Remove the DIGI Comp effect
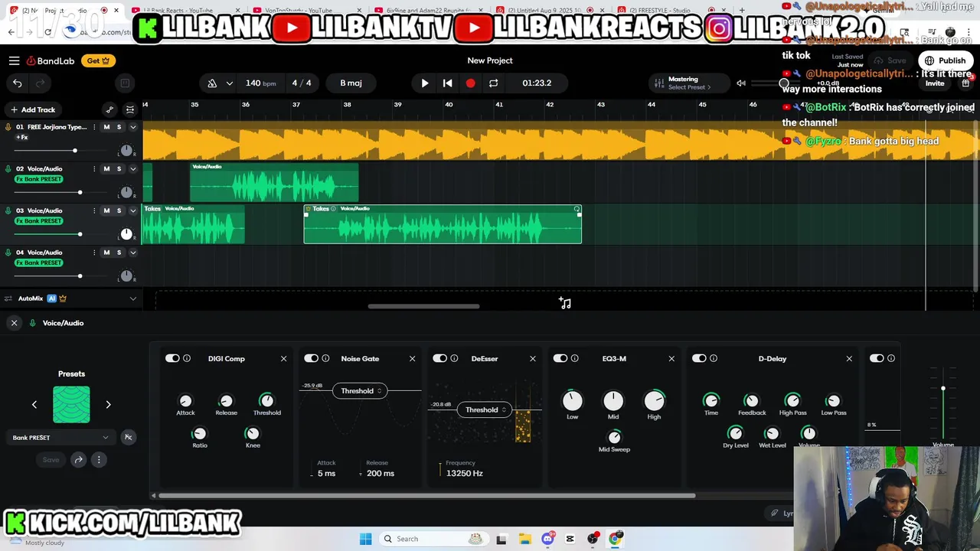This screenshot has width=980, height=551. point(283,358)
